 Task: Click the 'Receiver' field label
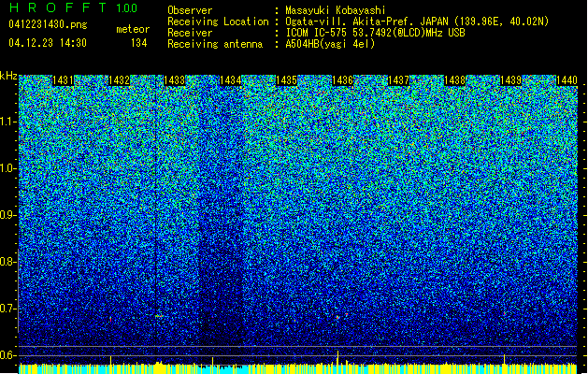190,33
